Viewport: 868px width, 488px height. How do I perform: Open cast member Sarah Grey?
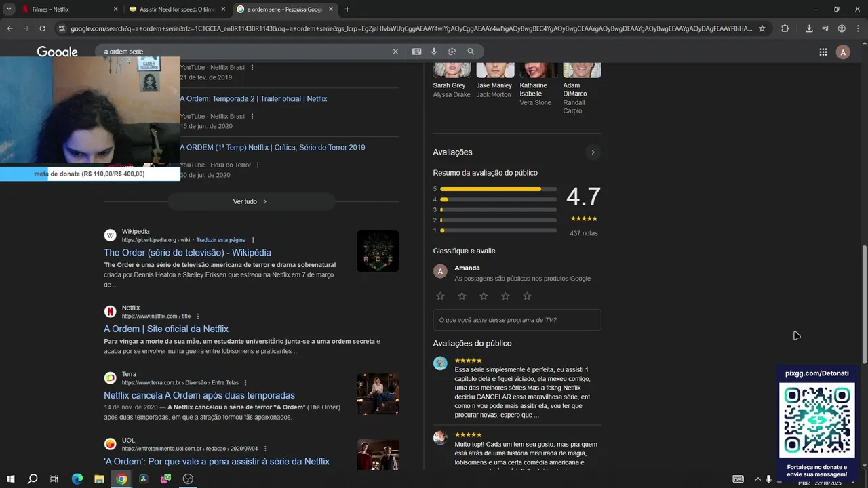[451, 81]
